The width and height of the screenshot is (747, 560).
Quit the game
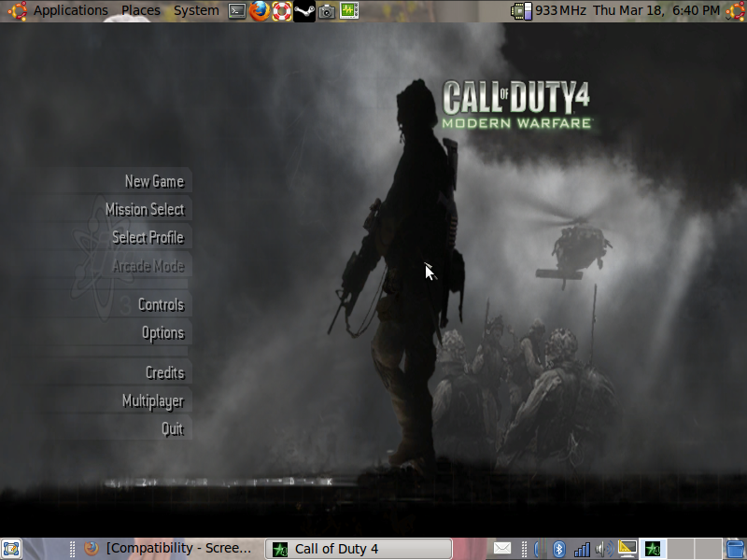tap(173, 429)
